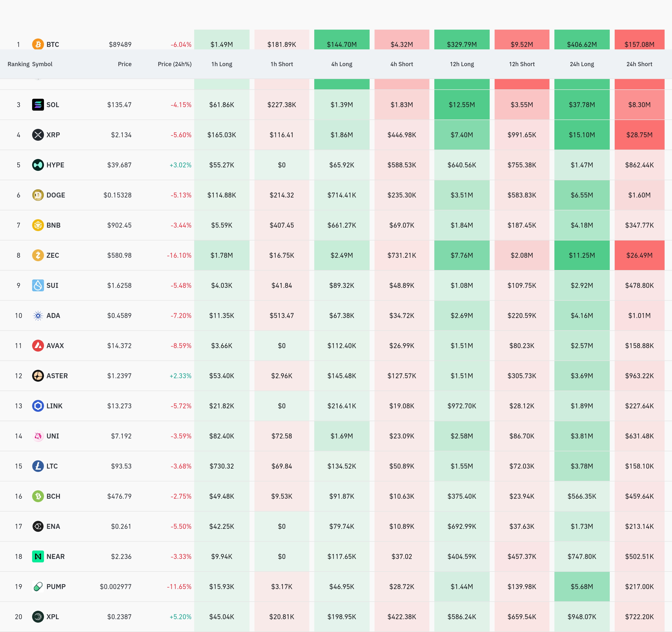Image resolution: width=672 pixels, height=632 pixels.
Task: Click the Ranking column header
Action: pos(18,64)
